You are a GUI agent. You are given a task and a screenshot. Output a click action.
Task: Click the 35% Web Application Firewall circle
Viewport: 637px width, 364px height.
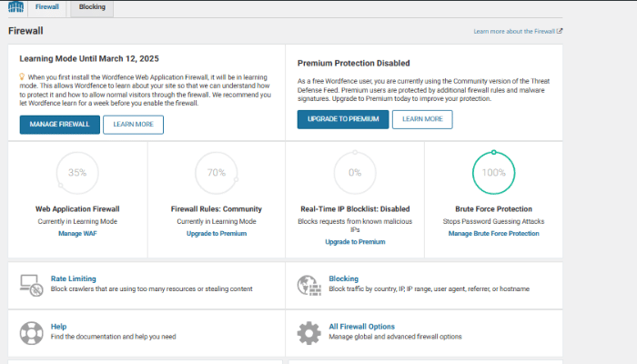pyautogui.click(x=77, y=173)
